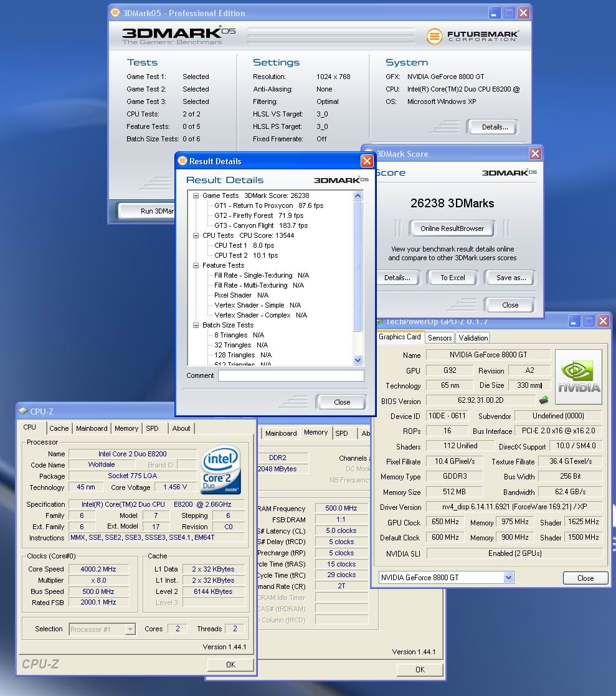The image size is (616, 696).
Task: Close the Result Details window with X
Action: 367,161
